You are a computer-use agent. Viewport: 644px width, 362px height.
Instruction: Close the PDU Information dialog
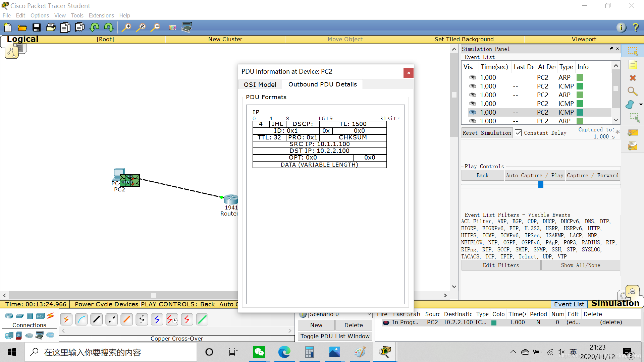(x=408, y=73)
